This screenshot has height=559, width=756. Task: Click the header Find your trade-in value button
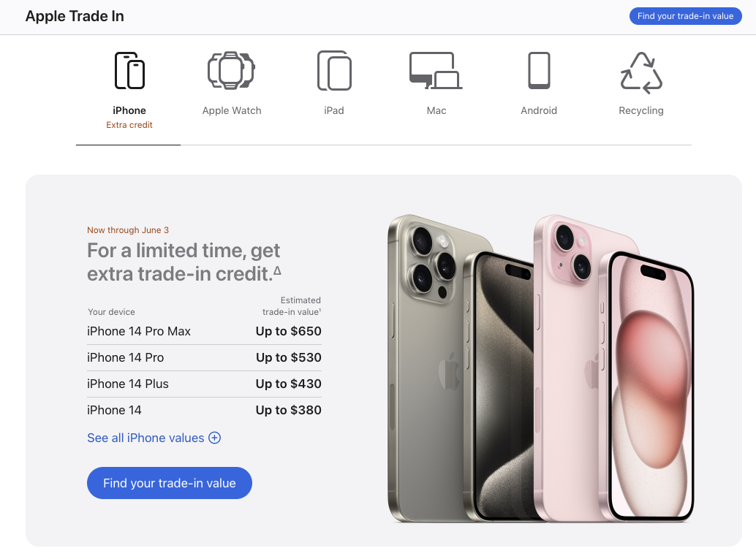tap(685, 16)
